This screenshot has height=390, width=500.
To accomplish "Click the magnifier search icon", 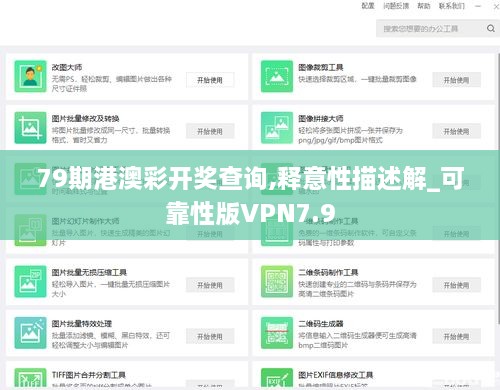I will (491, 28).
